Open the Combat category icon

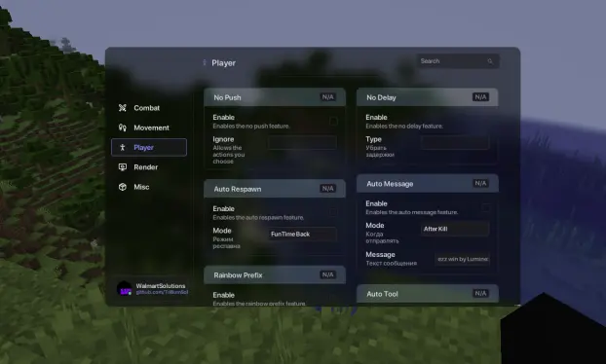coord(123,108)
